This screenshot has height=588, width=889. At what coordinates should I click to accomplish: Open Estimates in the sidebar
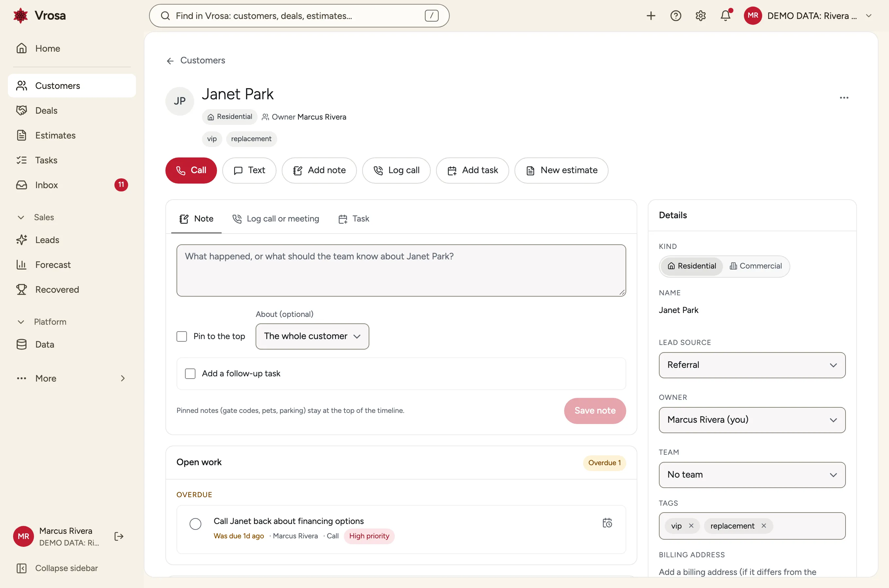coord(72,135)
